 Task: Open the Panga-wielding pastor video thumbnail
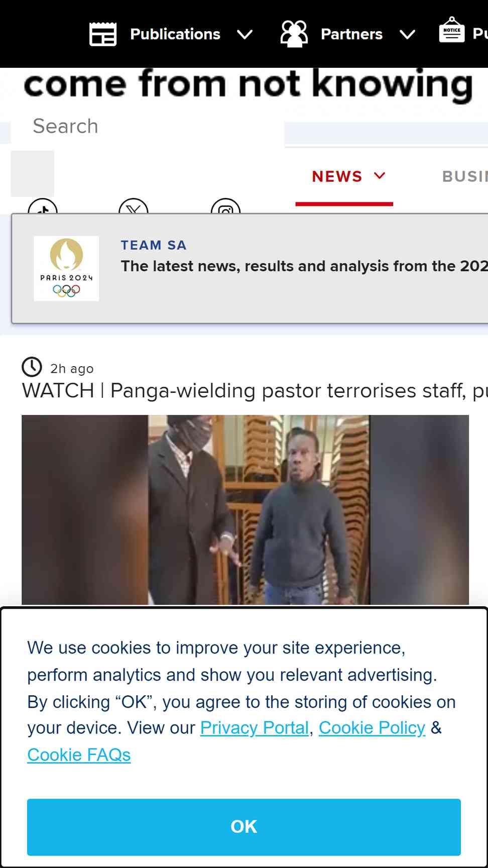(x=245, y=510)
